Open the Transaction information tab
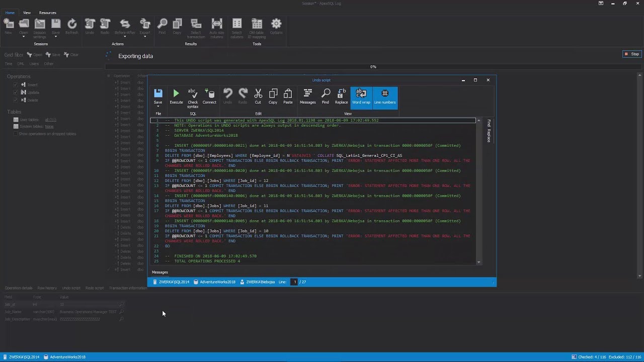The width and height of the screenshot is (644, 362). (x=128, y=288)
